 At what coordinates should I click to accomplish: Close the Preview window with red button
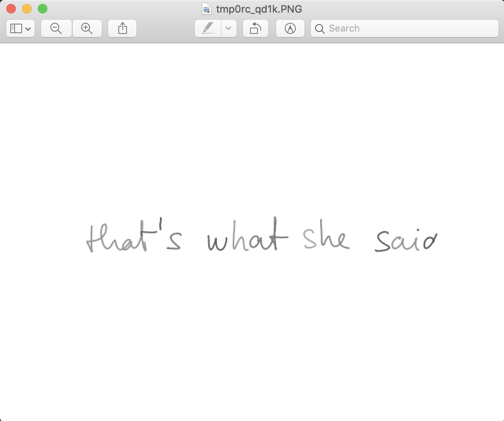pos(11,9)
